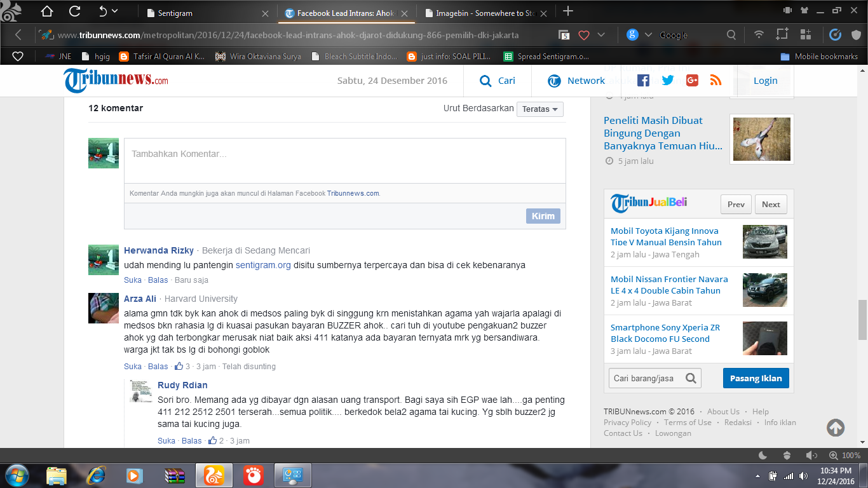Click the screenshot capture tool icon
The width and height of the screenshot is (868, 488).
[x=782, y=35]
